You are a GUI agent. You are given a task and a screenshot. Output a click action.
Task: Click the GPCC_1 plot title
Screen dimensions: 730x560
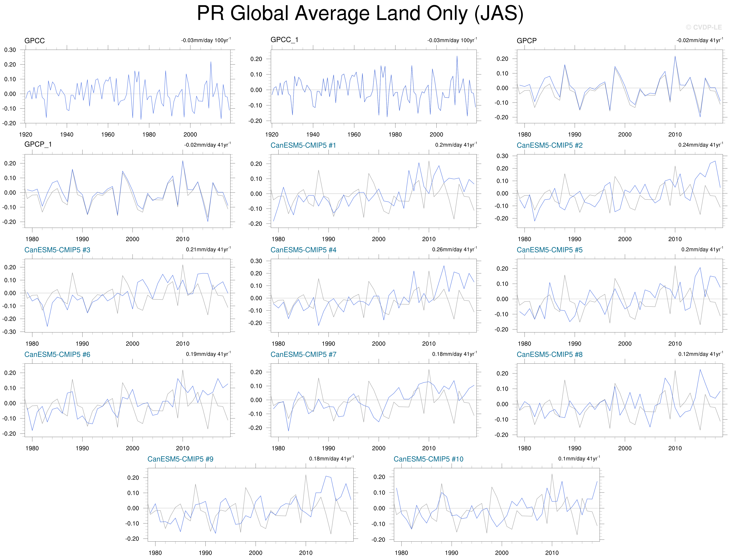[284, 40]
